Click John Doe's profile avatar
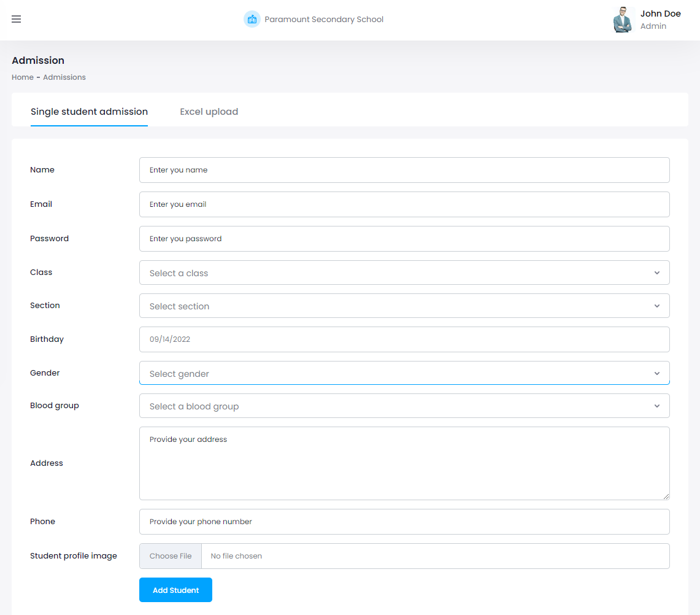The height and width of the screenshot is (615, 700). [x=623, y=20]
